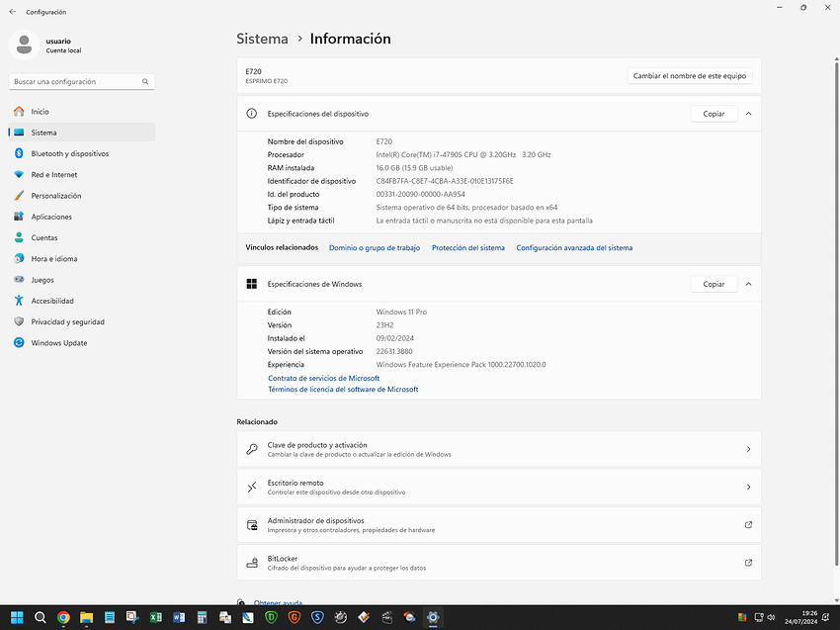
Task: Open Configuración avanzada del sistema
Action: tap(574, 247)
